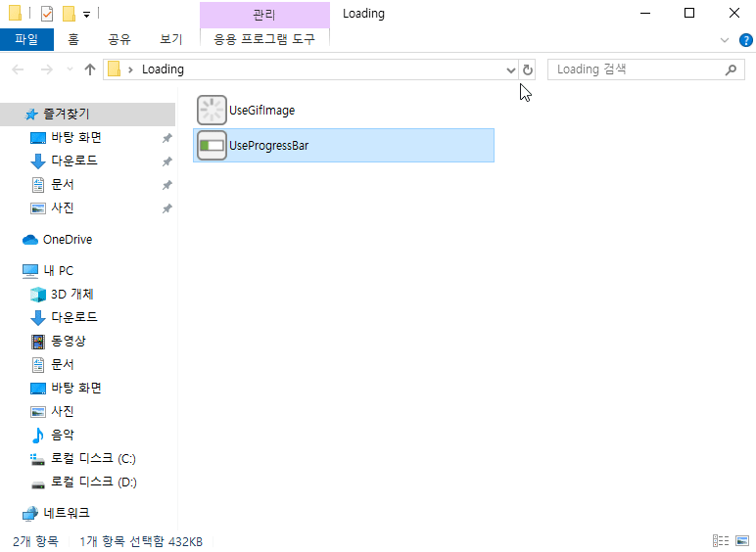This screenshot has width=756, height=552.
Task: Open Help with the question mark icon
Action: click(x=746, y=40)
